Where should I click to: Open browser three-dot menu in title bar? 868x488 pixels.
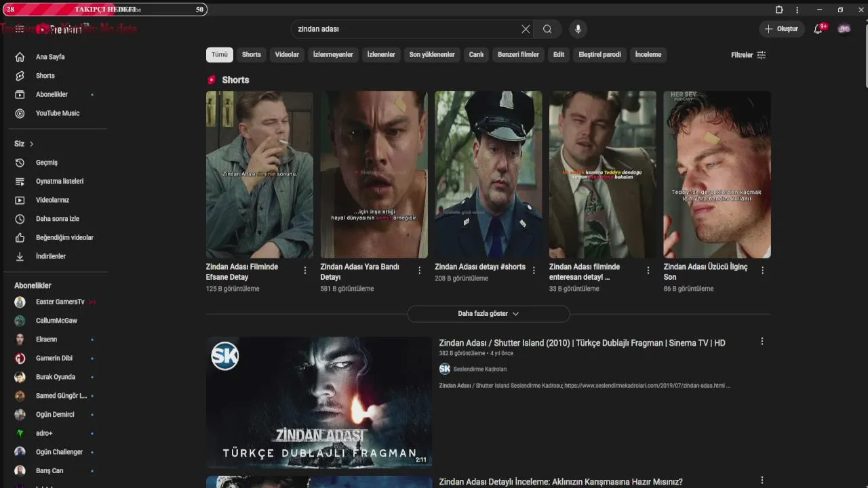click(797, 9)
